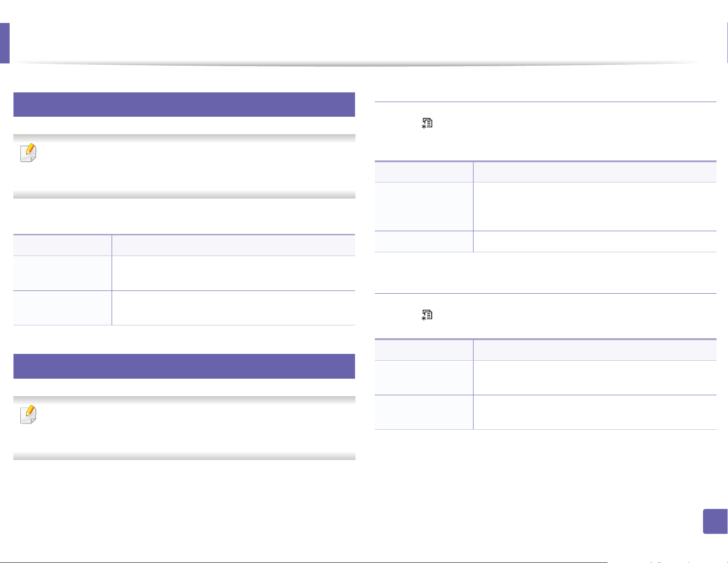Select the first purple section heading banner

tap(184, 104)
